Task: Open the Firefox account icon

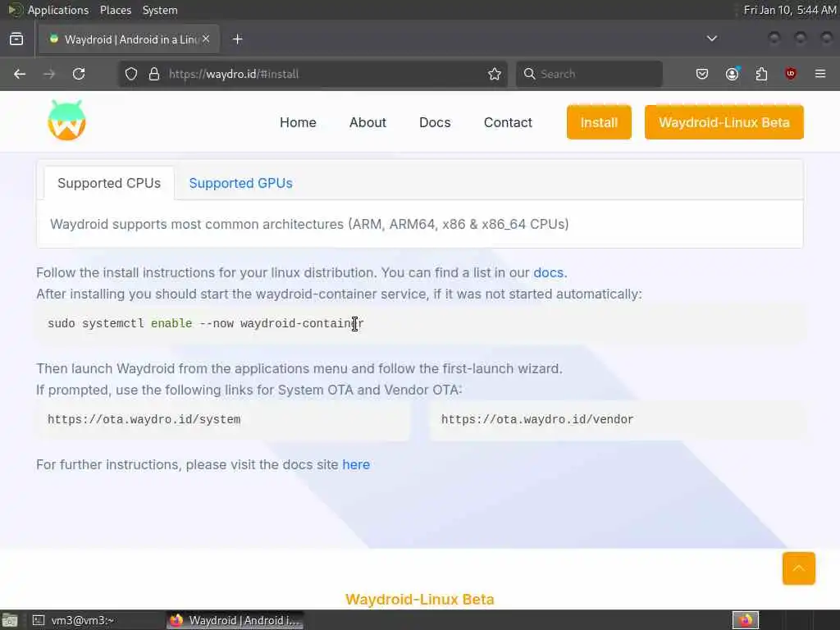Action: pyautogui.click(x=733, y=74)
